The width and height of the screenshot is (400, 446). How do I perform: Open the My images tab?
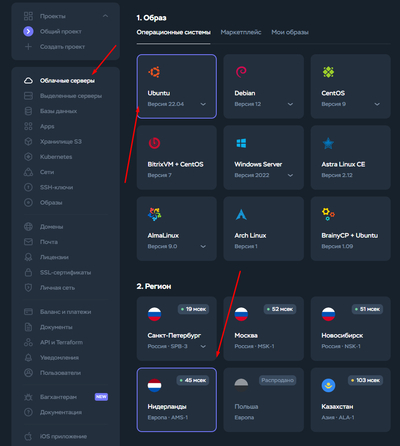[290, 32]
